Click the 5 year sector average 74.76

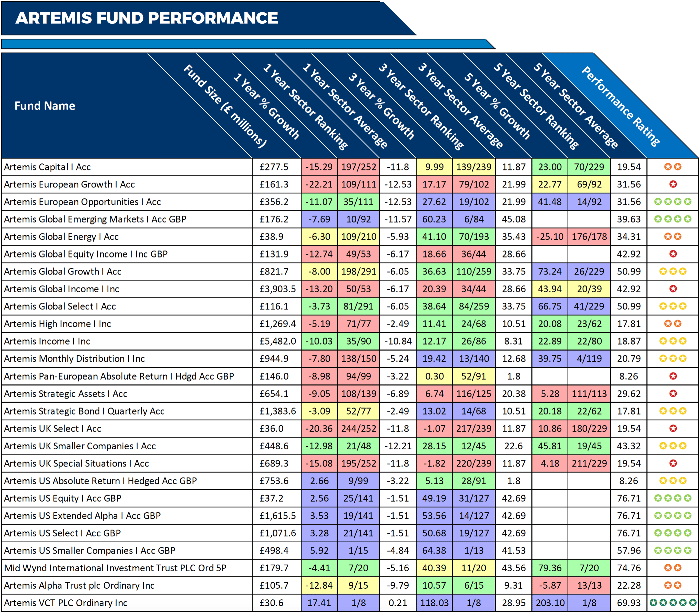click(629, 568)
